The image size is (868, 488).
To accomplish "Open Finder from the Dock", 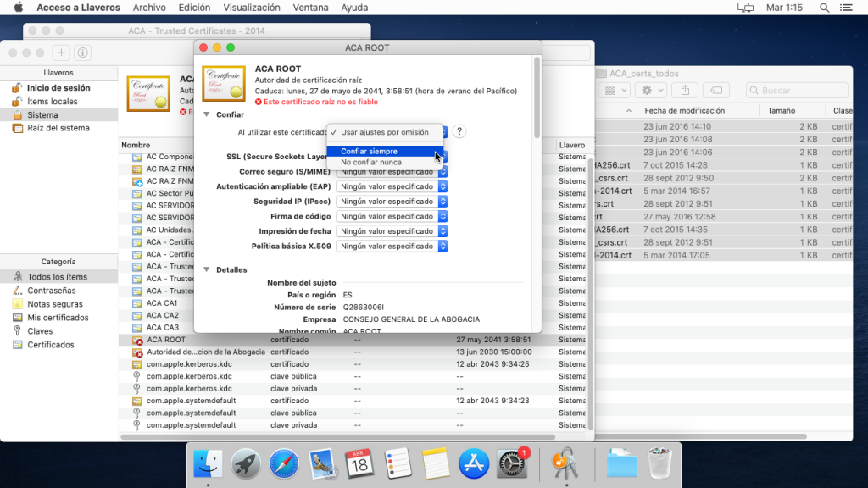I will click(x=209, y=463).
